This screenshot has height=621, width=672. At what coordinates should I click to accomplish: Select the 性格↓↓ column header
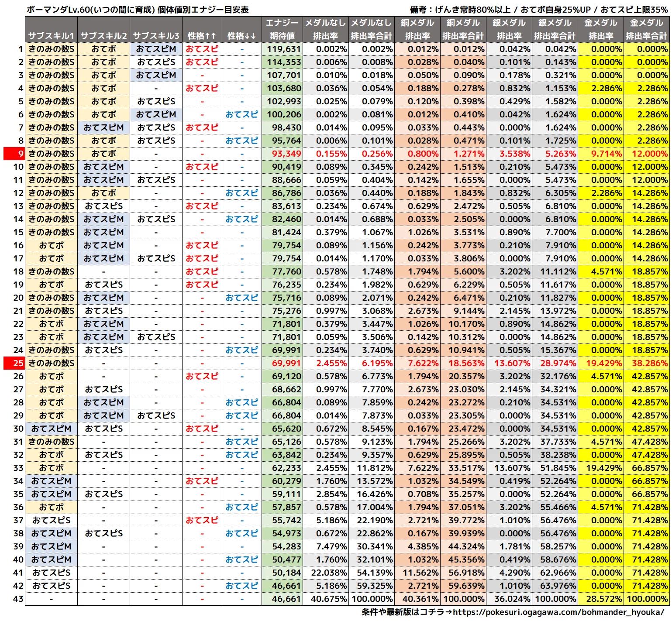(241, 36)
